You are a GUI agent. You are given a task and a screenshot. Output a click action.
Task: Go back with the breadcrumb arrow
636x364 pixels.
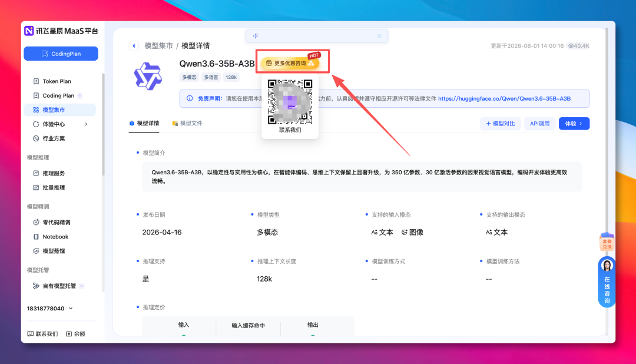[134, 46]
